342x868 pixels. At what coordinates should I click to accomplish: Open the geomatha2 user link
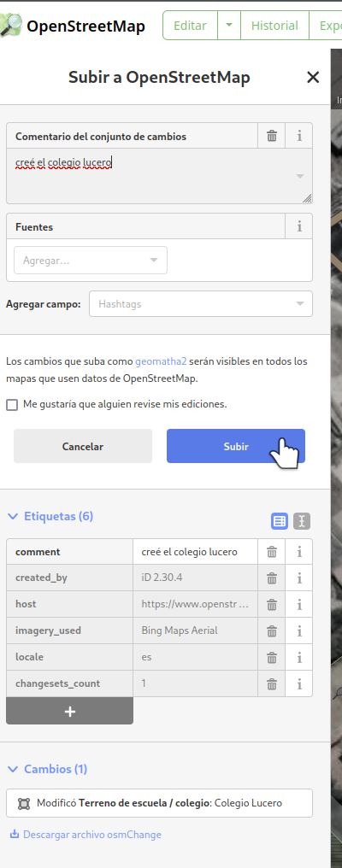(161, 362)
